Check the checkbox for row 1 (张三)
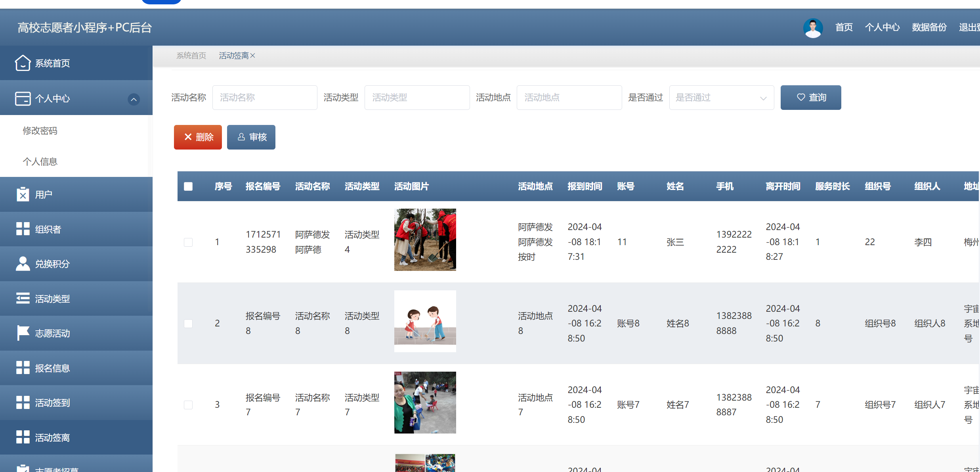Screen dimensions: 980x472 click(x=188, y=242)
